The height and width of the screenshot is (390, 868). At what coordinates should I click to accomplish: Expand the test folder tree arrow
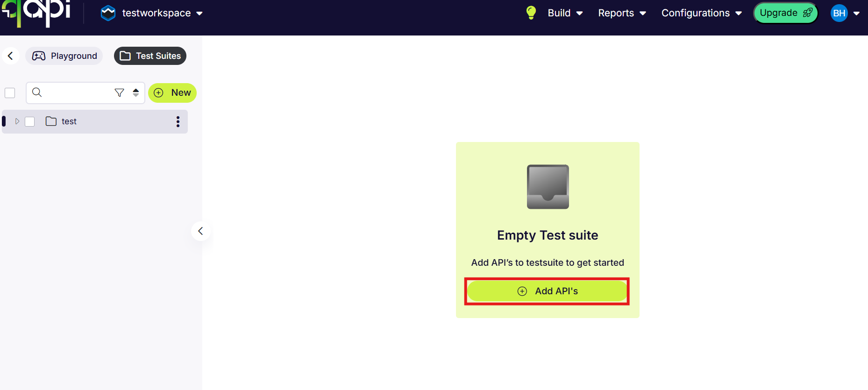[17, 121]
